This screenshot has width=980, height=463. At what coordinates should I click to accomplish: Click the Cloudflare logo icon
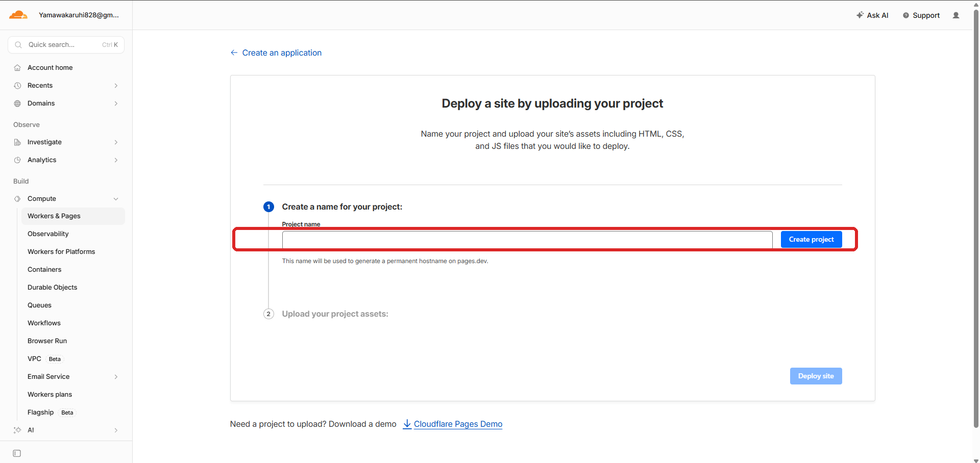[x=18, y=15]
